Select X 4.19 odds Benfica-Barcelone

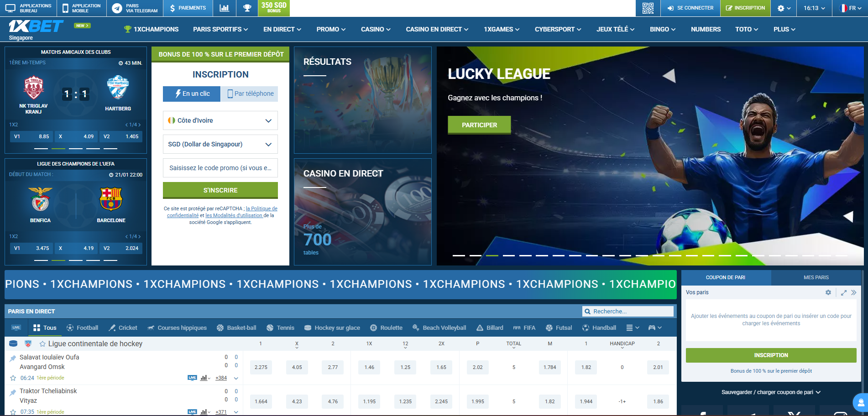[76, 248]
